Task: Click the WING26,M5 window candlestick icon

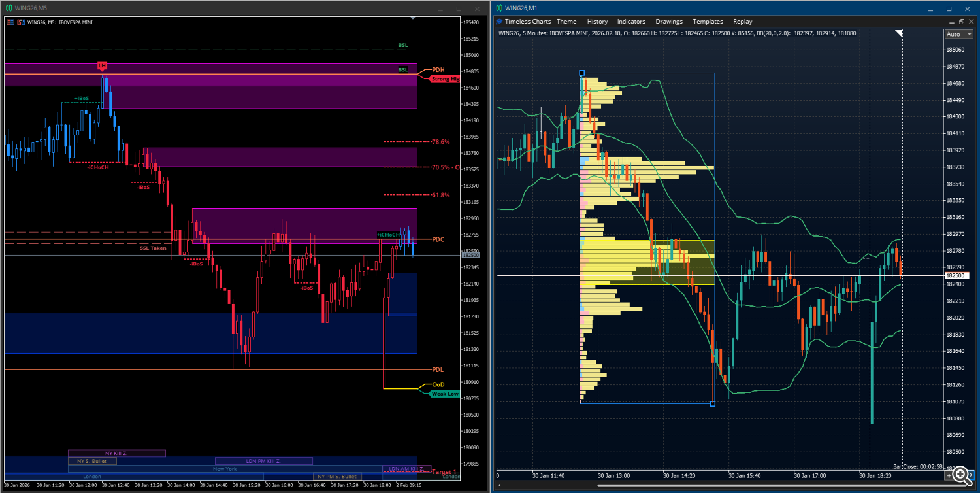Action: [x=8, y=8]
